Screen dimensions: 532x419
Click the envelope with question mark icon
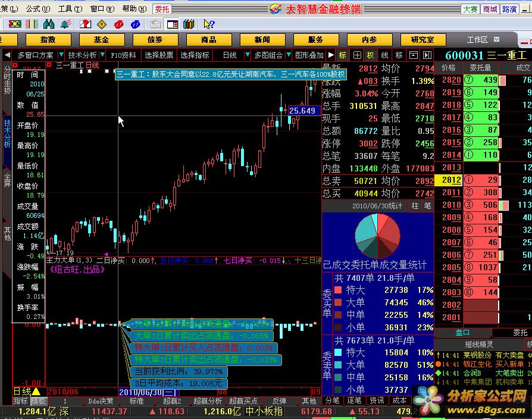[x=85, y=24]
